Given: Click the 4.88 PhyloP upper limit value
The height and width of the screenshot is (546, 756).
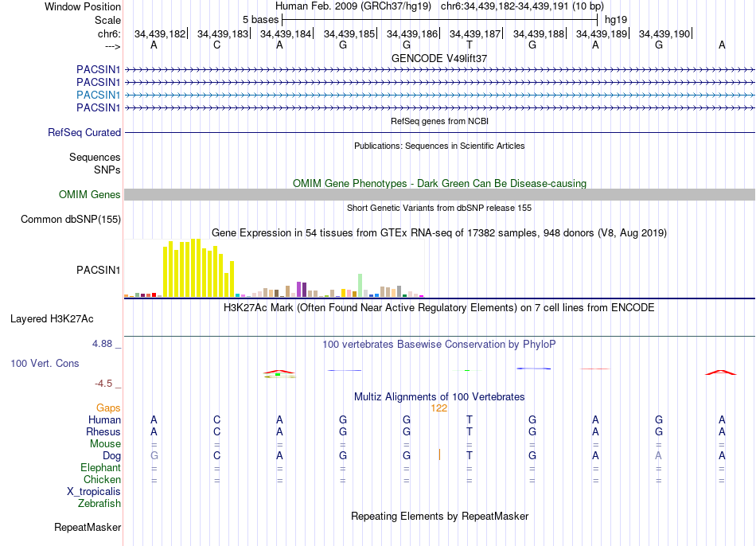Looking at the screenshot, I should 102,344.
